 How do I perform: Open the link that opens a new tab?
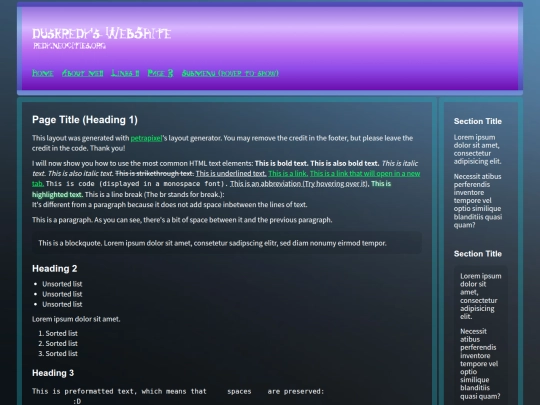365,174
